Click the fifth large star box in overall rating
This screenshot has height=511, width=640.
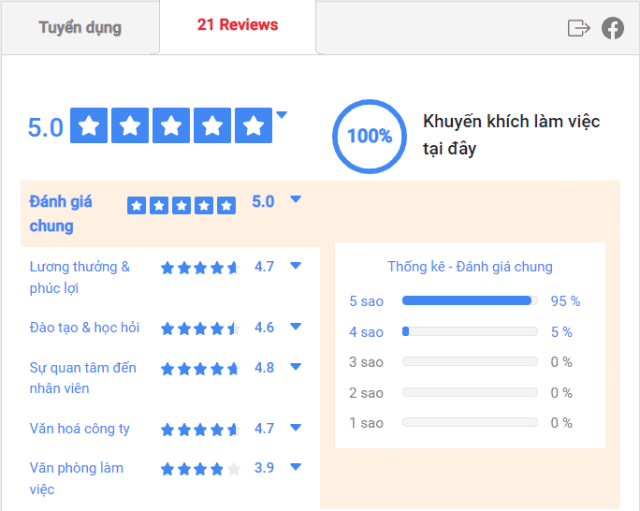[253, 125]
